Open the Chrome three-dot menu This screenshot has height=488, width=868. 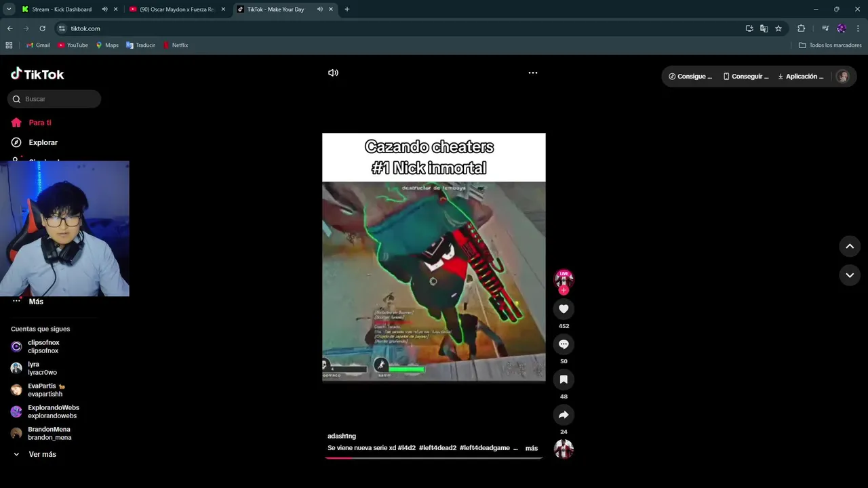858,28
